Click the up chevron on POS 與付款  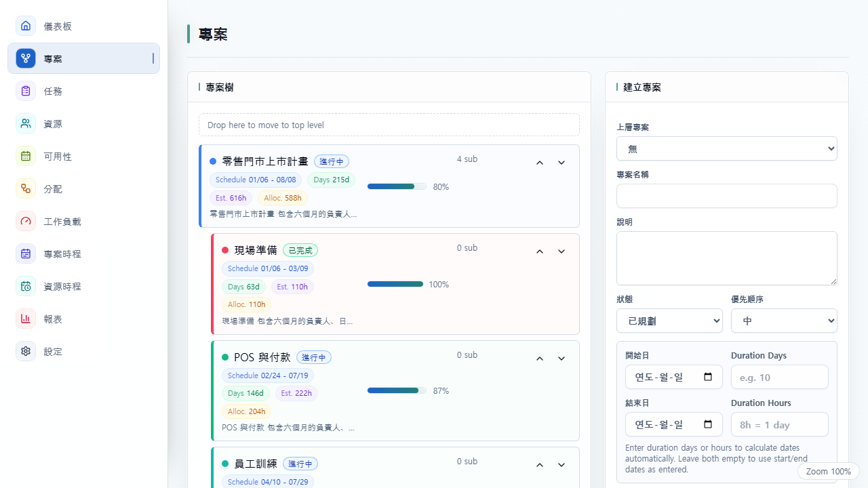540,359
